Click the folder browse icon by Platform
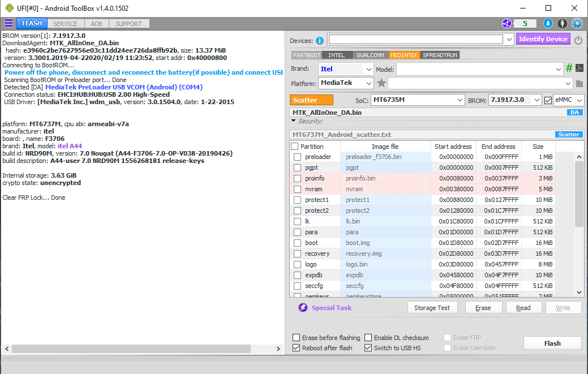 (x=580, y=84)
